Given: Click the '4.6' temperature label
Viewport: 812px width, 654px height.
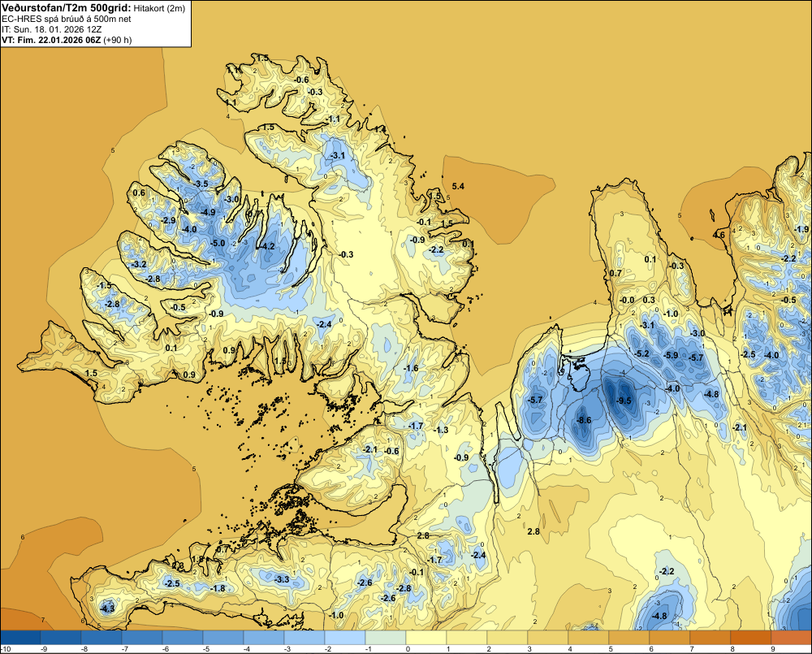Looking at the screenshot, I should [x=719, y=235].
